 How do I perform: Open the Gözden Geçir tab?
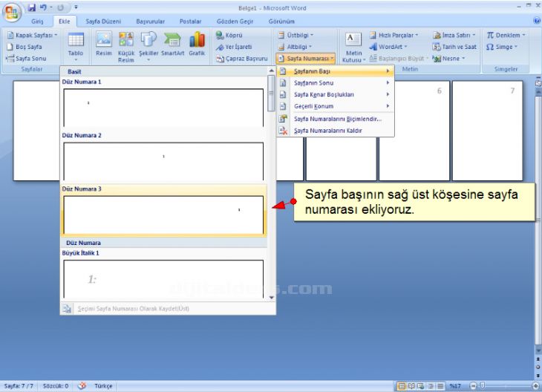click(235, 21)
